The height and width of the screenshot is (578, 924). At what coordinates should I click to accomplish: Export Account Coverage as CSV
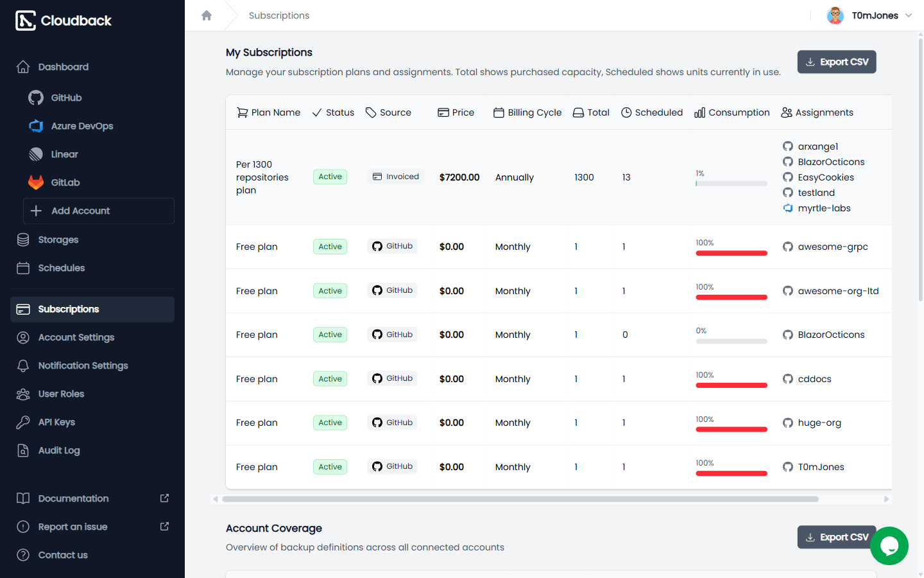(x=837, y=537)
